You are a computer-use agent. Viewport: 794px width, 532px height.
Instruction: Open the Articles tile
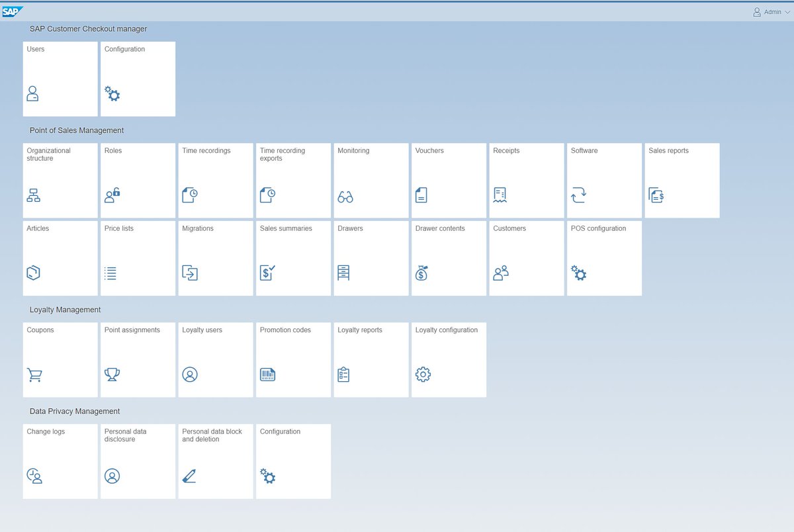60,259
